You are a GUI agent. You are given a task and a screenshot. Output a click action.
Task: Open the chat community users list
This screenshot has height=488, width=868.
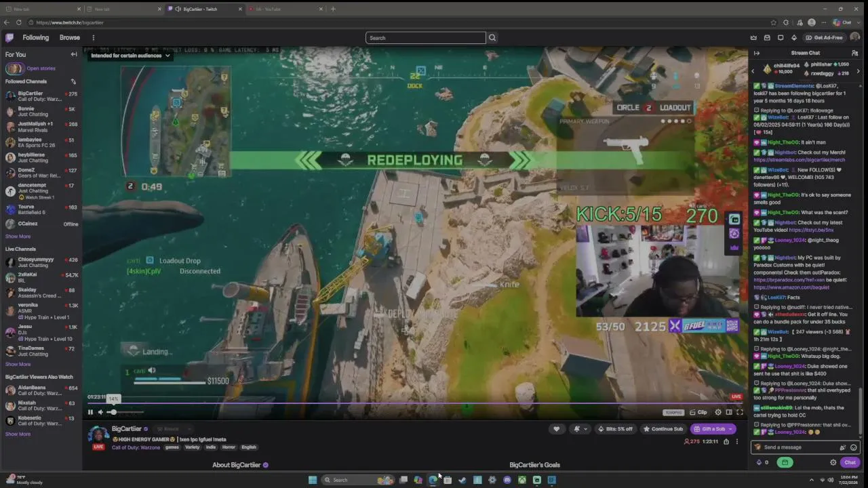pos(854,53)
